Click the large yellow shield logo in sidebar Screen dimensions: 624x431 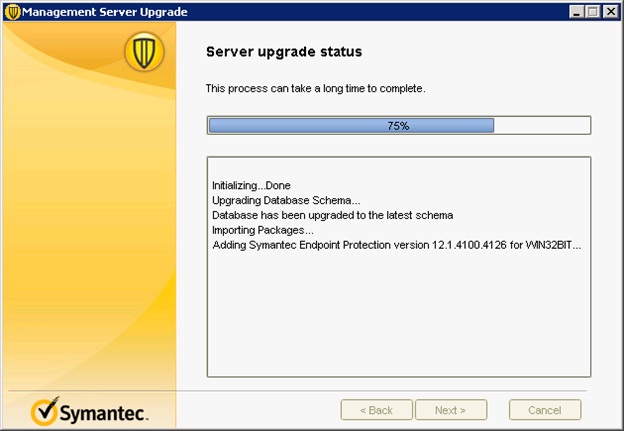[144, 52]
